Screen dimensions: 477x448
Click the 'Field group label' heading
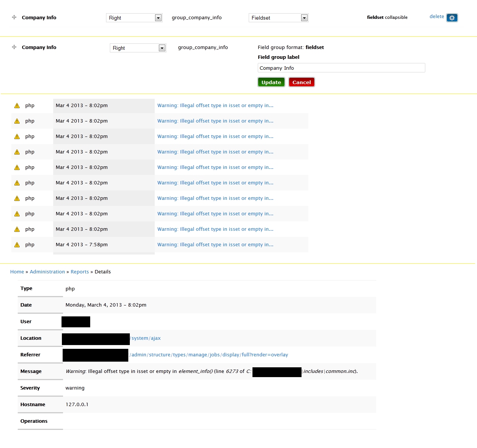coord(279,57)
